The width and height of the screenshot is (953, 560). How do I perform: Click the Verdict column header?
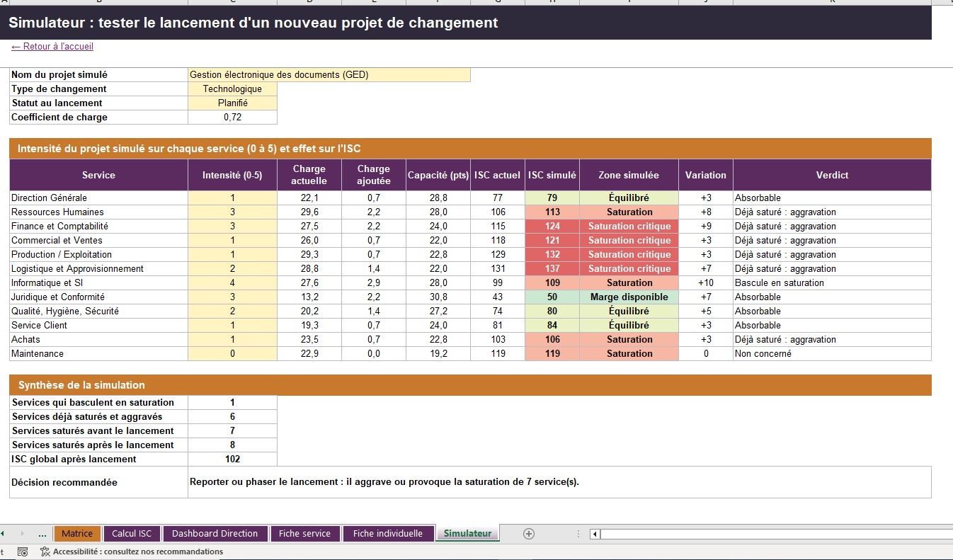coord(832,175)
